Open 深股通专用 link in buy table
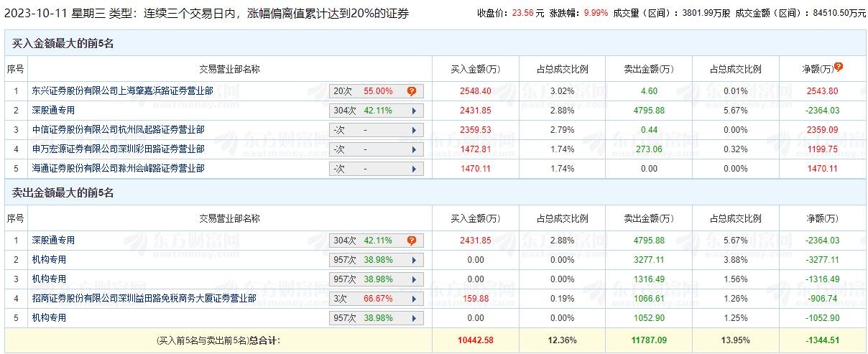 (x=53, y=111)
